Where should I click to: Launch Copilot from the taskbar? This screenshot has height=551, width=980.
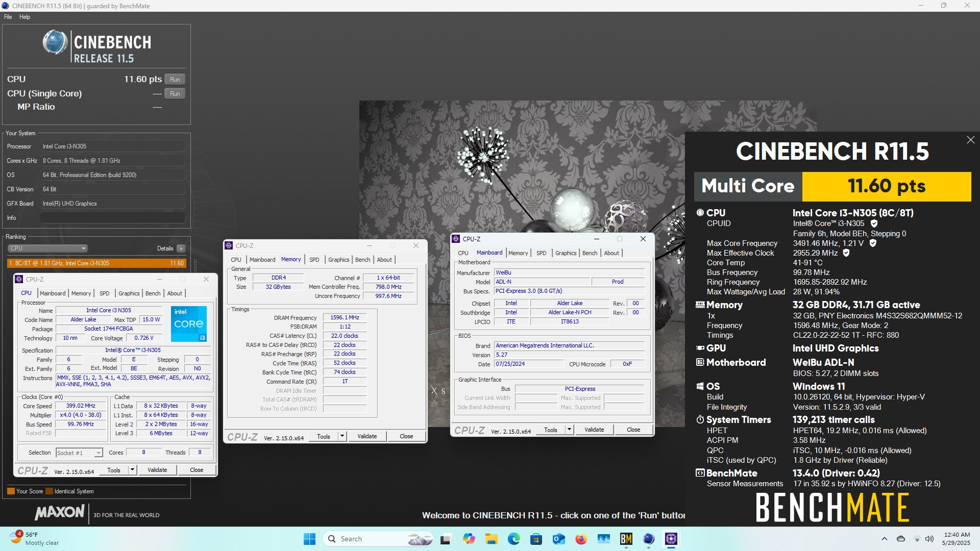point(469,539)
